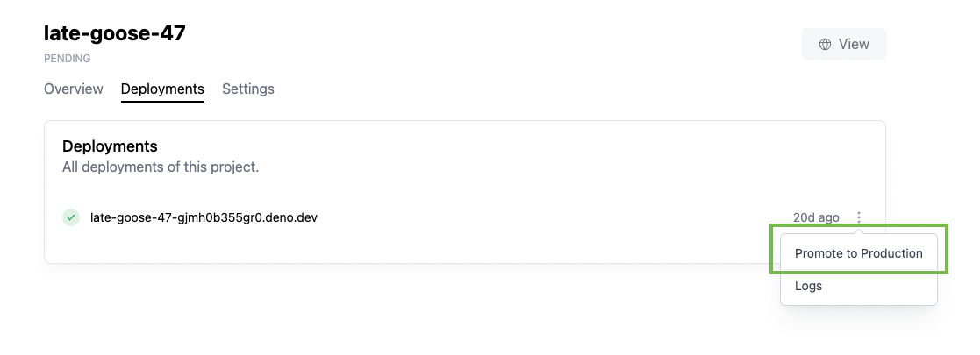The height and width of the screenshot is (355, 980).
Task: Open the late-goose-47-gjmh0b355gr0.deno.dev deployment link
Action: coord(204,217)
